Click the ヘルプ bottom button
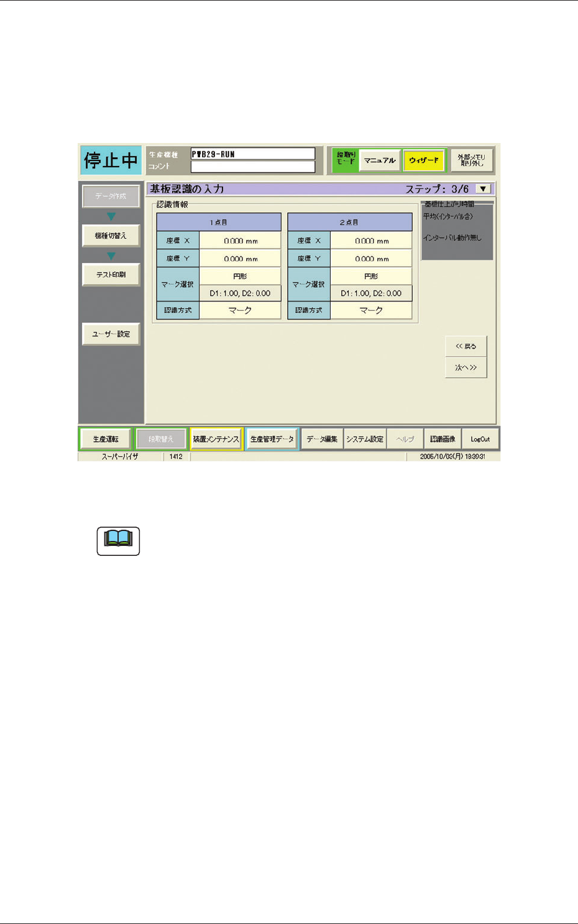 (405, 439)
